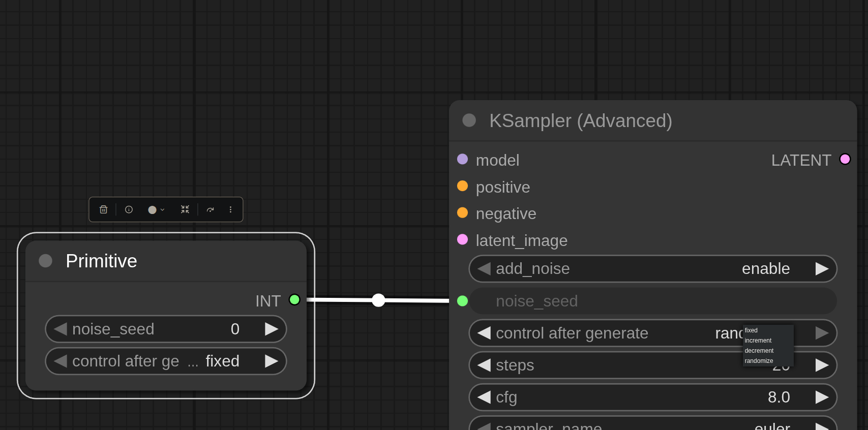The image size is (868, 430).
Task: Switch add_noise to previous option
Action: pyautogui.click(x=484, y=268)
